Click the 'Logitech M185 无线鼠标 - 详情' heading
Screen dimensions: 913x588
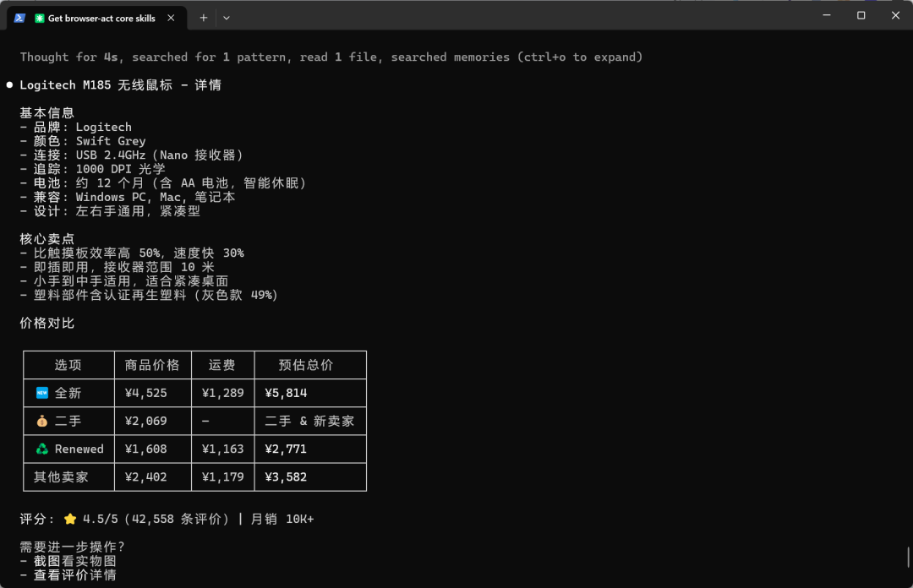click(121, 85)
